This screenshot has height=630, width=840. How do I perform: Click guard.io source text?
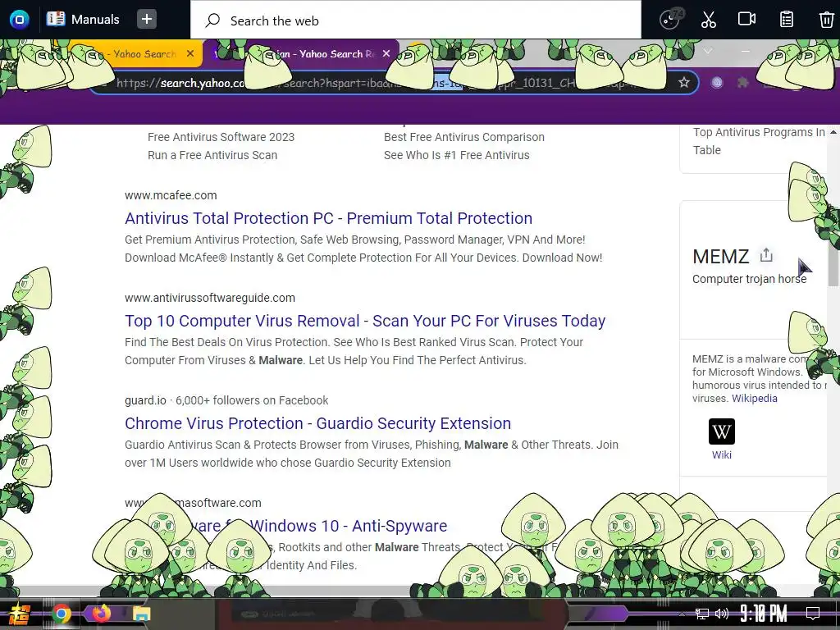145,400
